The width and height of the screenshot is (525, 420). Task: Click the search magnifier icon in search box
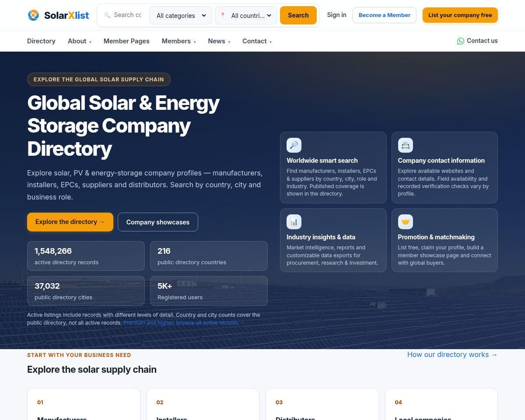107,15
